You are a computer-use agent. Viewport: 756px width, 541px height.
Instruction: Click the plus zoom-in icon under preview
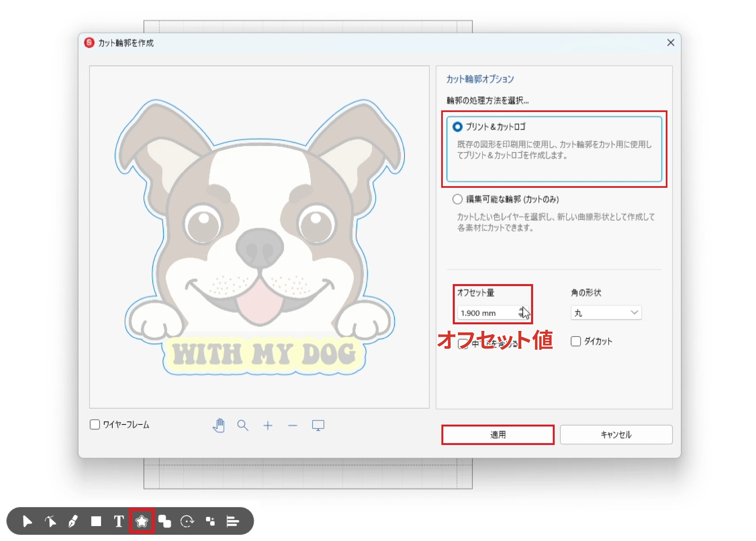(x=268, y=425)
